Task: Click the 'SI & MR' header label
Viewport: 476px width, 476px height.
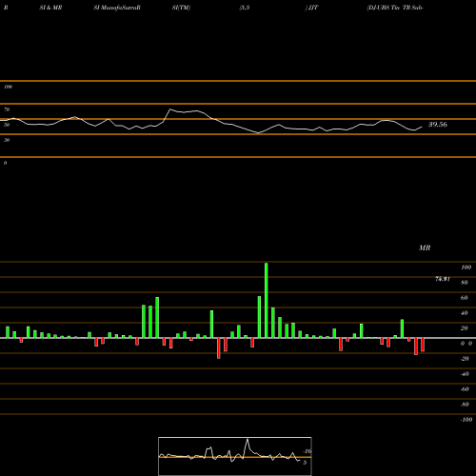Action: pyautogui.click(x=50, y=8)
